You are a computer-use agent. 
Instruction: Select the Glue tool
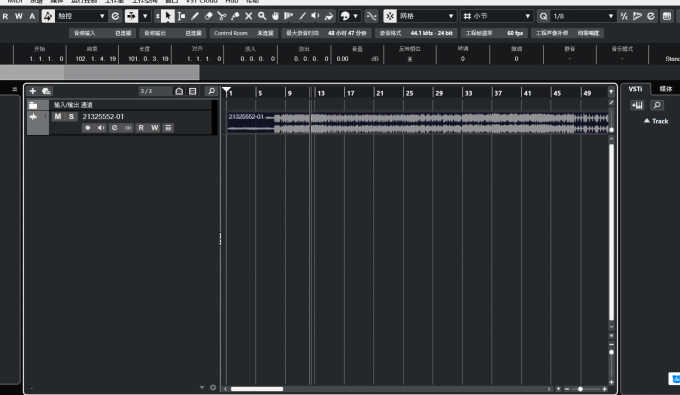click(235, 16)
